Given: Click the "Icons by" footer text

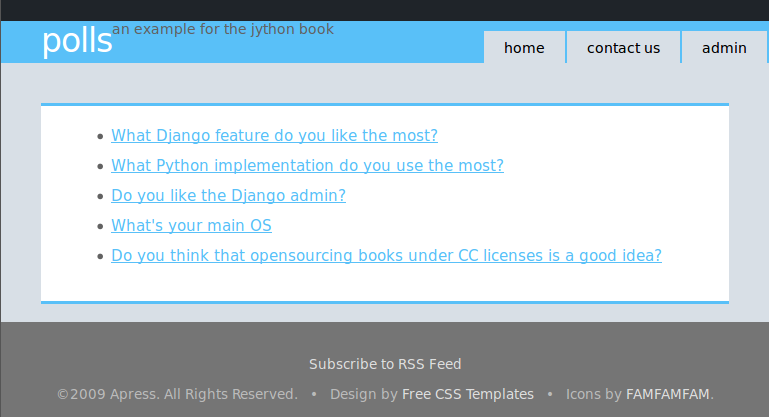Looking at the screenshot, I should click(x=593, y=394).
